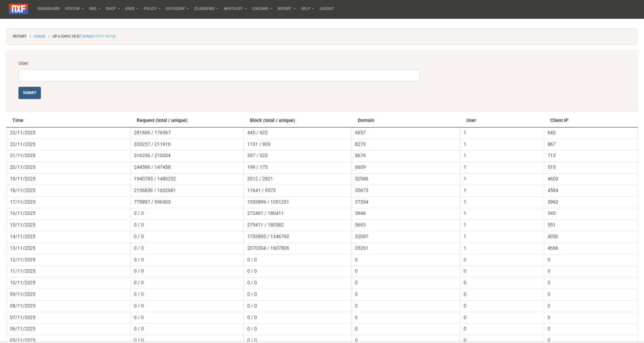
Task: Expand the Classifier menu
Action: [206, 9]
